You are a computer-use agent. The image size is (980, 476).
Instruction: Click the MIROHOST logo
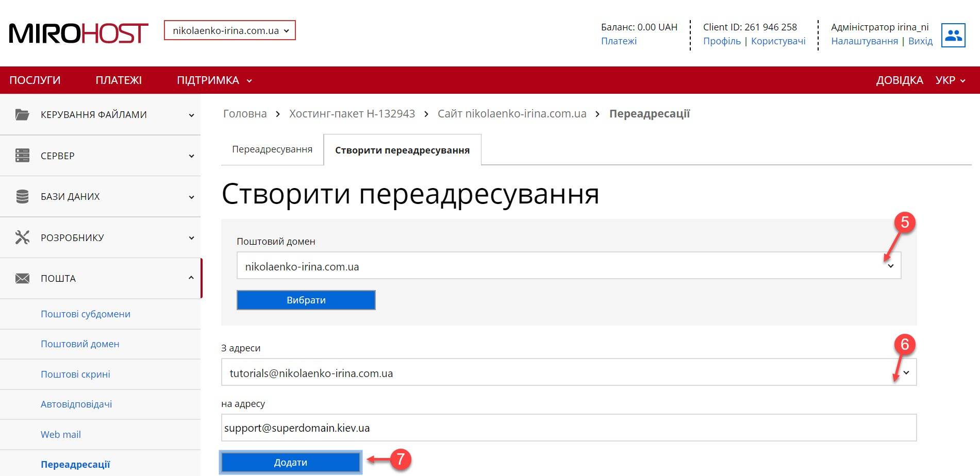tap(78, 33)
